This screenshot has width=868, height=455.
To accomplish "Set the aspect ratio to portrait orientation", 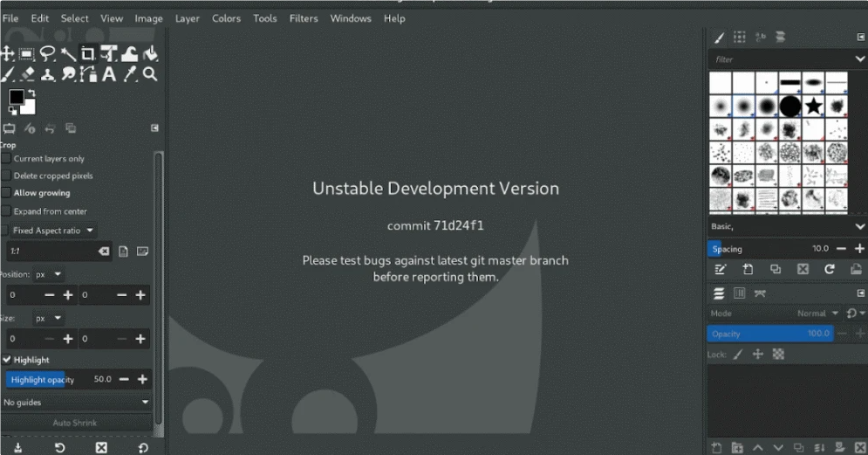I will (124, 252).
